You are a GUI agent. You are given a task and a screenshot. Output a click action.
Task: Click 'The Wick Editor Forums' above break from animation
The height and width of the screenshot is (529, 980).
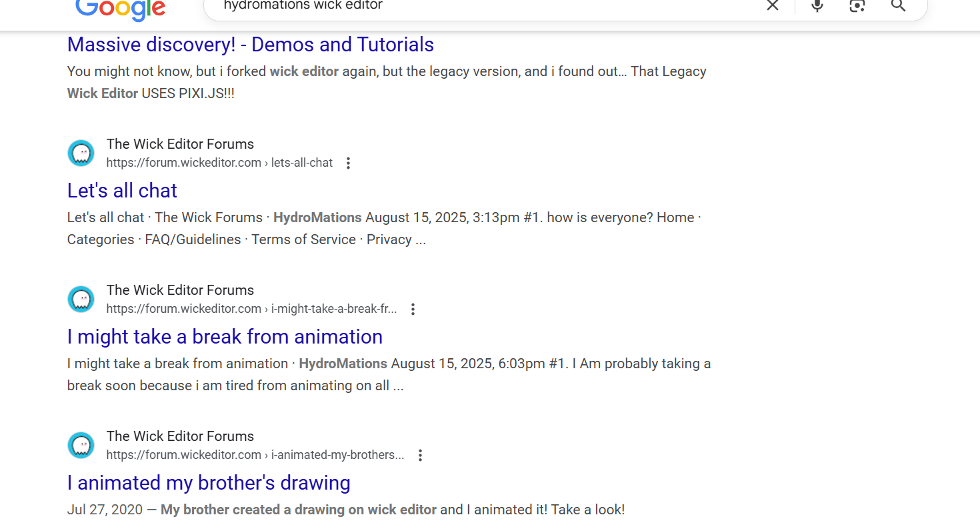point(180,290)
